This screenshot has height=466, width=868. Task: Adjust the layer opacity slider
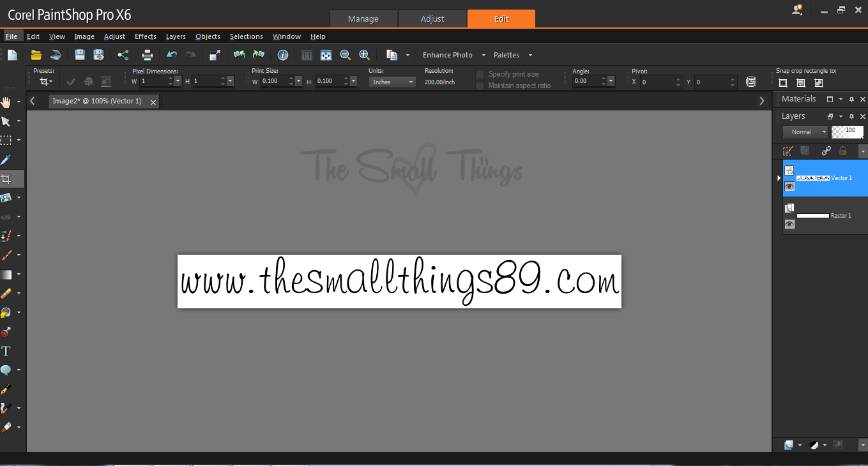[846, 132]
